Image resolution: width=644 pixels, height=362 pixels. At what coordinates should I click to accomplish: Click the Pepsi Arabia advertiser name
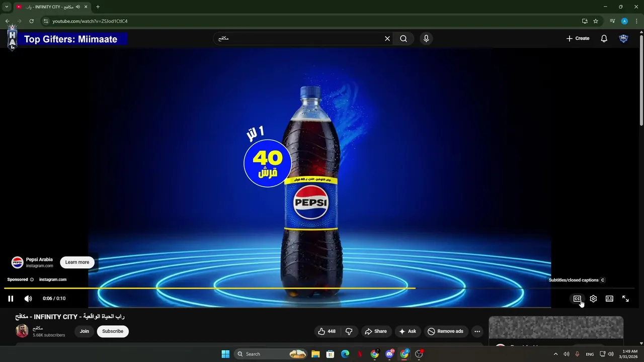(x=39, y=259)
